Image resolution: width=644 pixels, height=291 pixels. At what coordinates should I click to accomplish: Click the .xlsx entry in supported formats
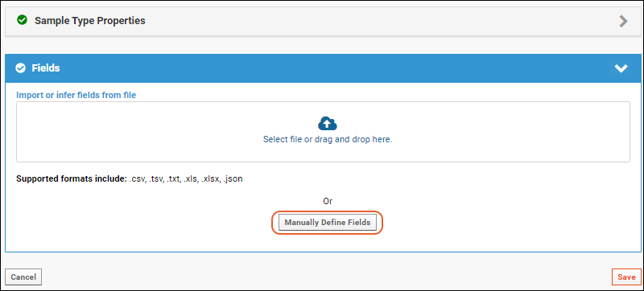[x=210, y=179]
